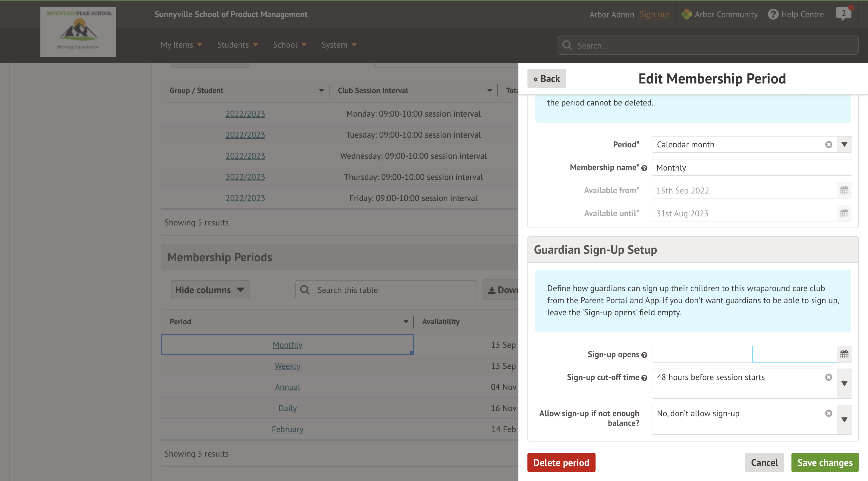Open Sign-up opens calendar picker icon

(x=844, y=354)
